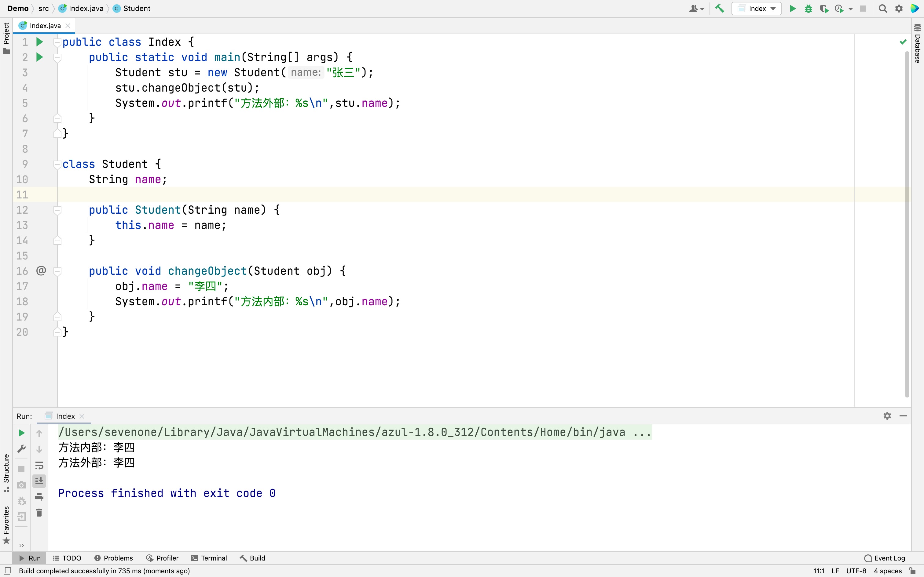This screenshot has width=924, height=577.
Task: Click the 4 spaces indent setting
Action: point(887,571)
